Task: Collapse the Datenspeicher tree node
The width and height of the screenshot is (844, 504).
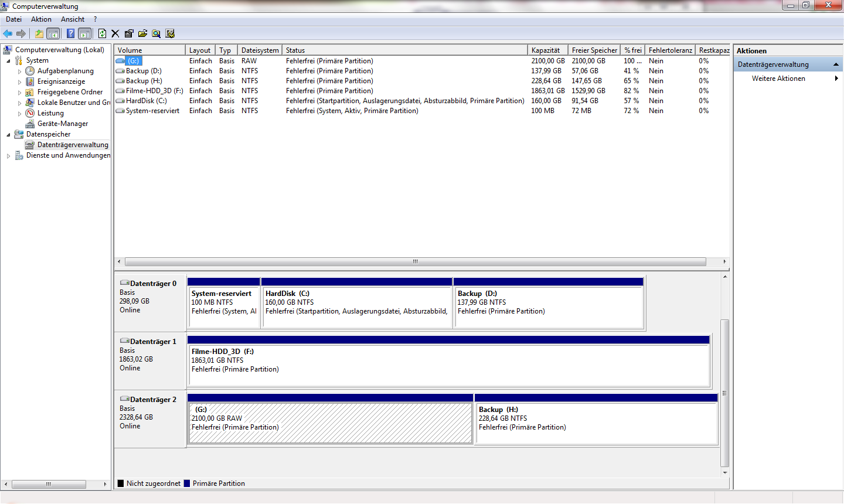Action: [x=8, y=135]
